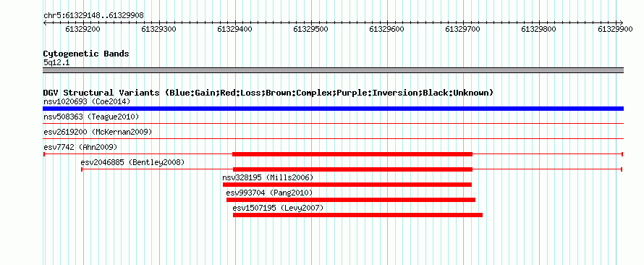Click the 5q12.1 band label
The image size is (644, 265).
(56, 62)
